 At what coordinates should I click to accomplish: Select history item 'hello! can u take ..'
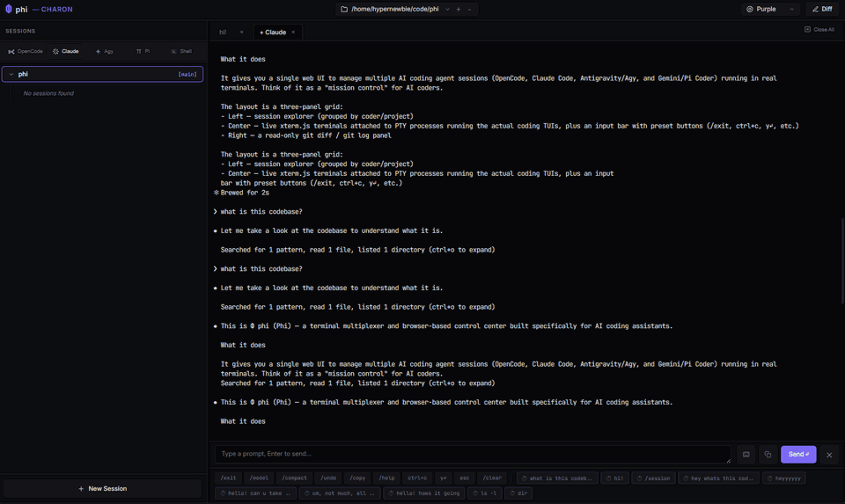[255, 493]
